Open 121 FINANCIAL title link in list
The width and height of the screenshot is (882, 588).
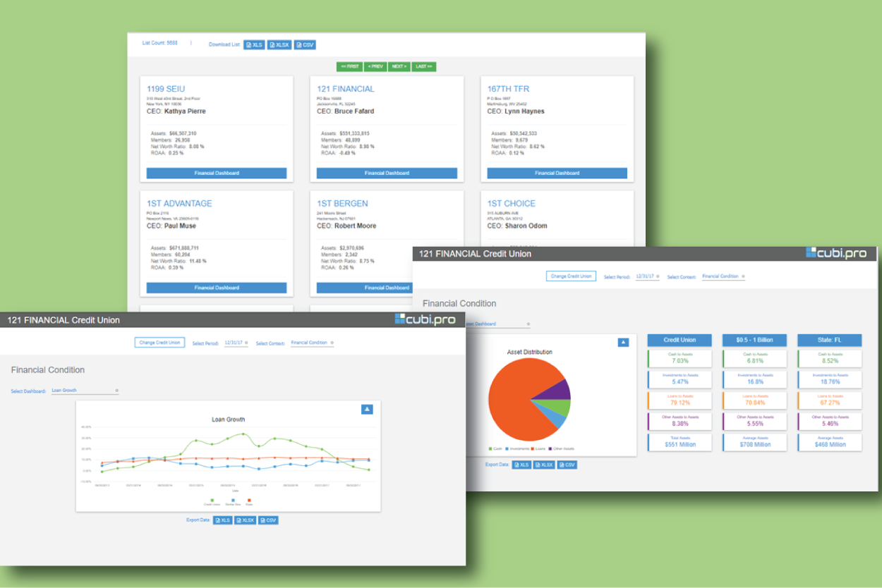click(346, 89)
